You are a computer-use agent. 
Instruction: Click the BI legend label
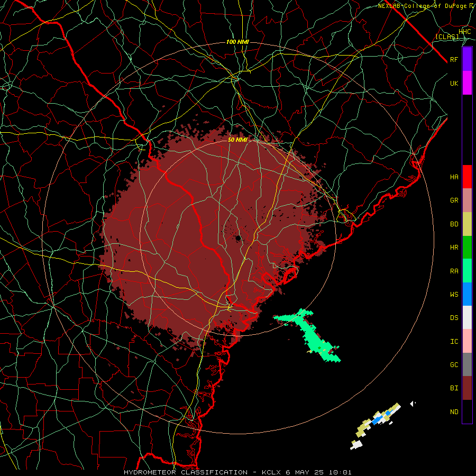click(x=454, y=388)
